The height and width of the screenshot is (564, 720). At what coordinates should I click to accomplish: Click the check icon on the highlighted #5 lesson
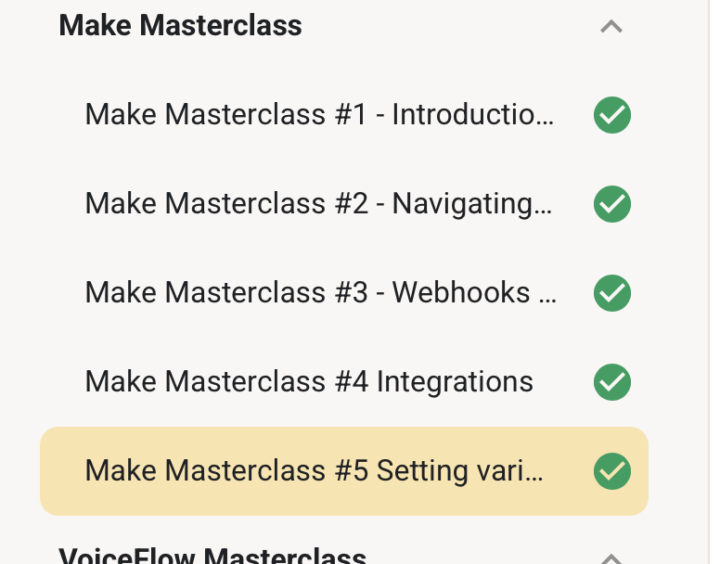point(612,471)
